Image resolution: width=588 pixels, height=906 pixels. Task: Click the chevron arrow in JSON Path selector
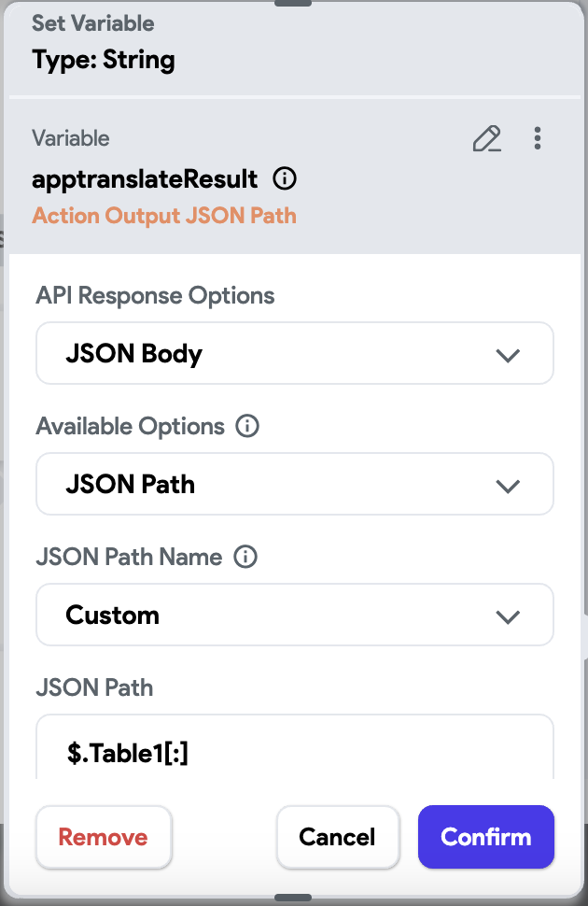[x=508, y=486]
